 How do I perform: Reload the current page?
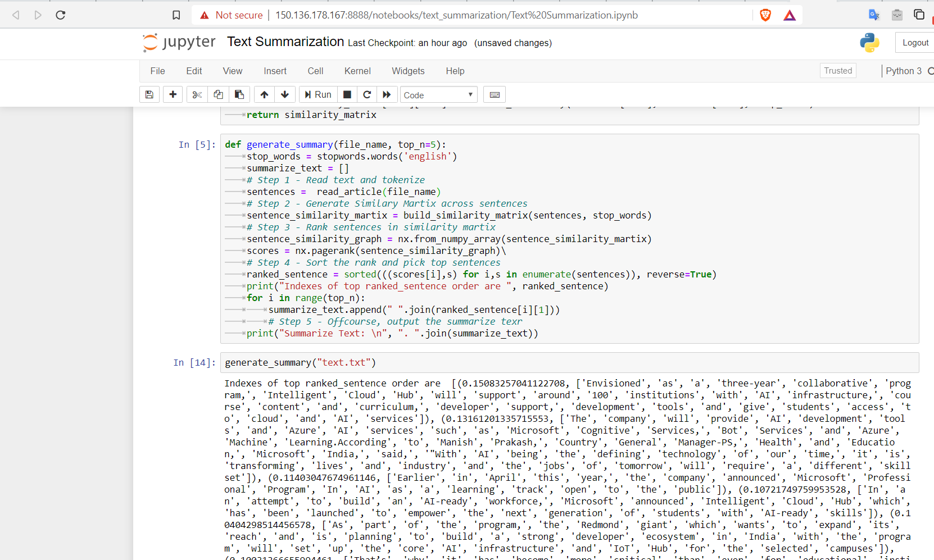tap(61, 15)
